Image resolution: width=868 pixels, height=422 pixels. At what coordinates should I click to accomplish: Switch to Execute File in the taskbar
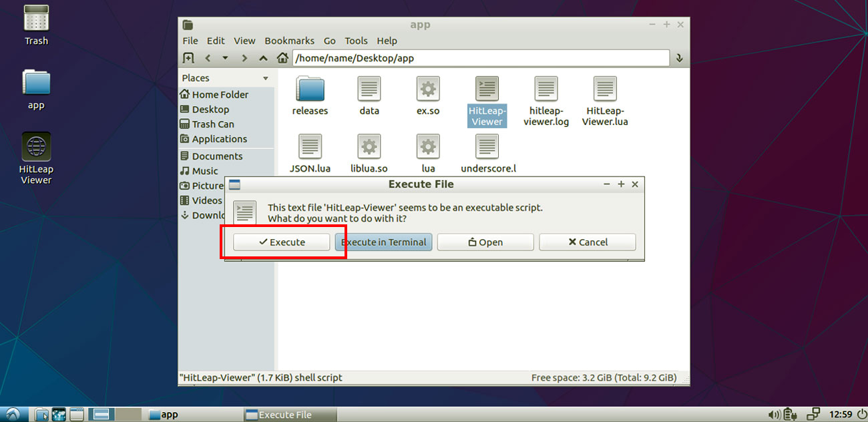(x=289, y=415)
